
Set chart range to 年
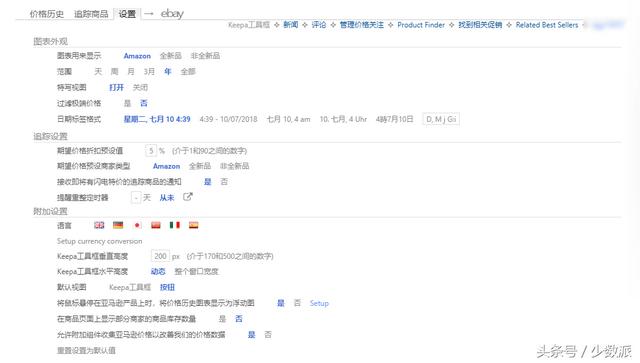coord(168,71)
